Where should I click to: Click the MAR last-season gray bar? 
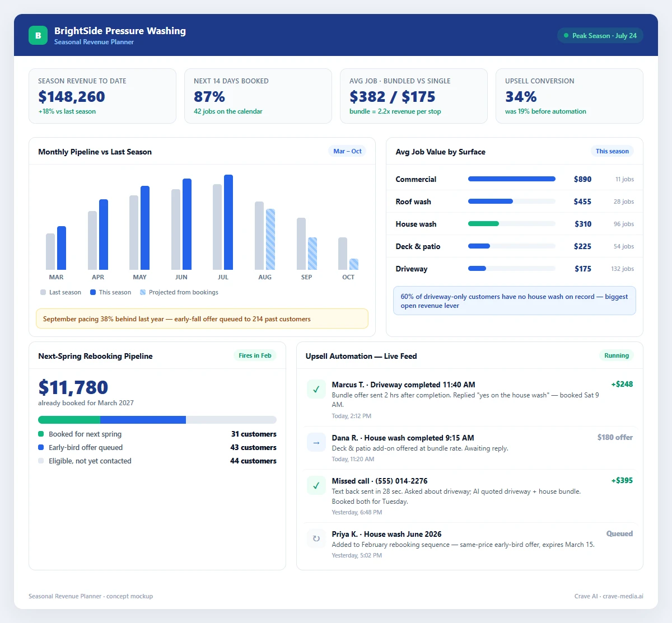[50, 251]
